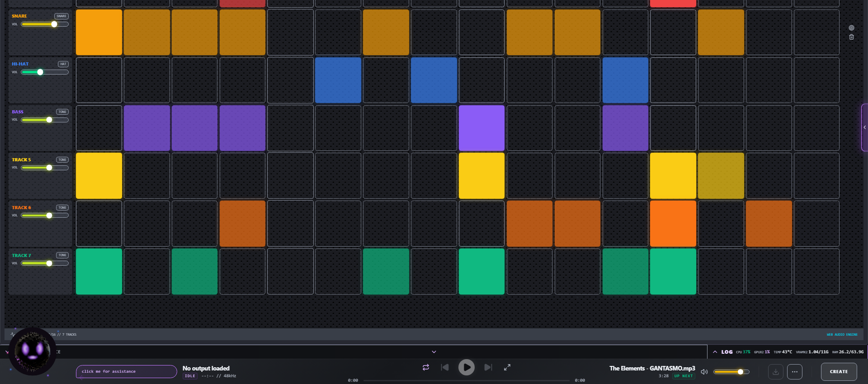Adjust the HI-HAT volume slider
This screenshot has height=384, width=868.
45,72
